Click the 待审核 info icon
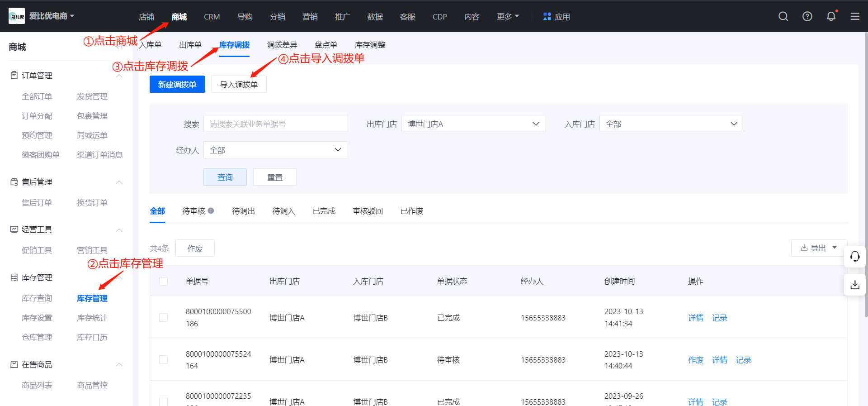The image size is (868, 406). coord(211,211)
